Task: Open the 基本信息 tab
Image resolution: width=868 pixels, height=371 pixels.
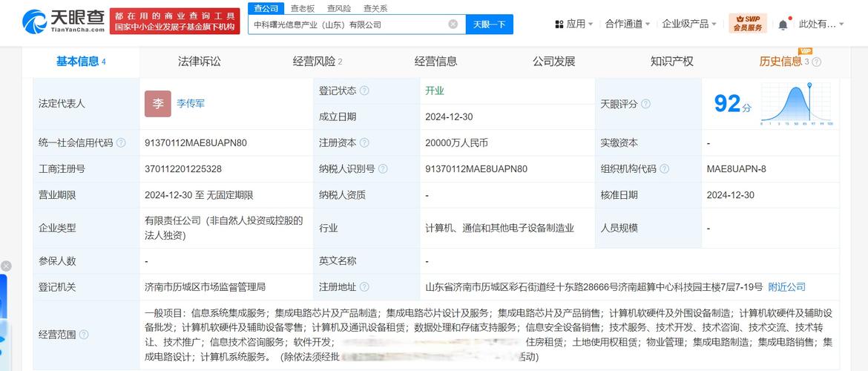Action: pyautogui.click(x=81, y=62)
